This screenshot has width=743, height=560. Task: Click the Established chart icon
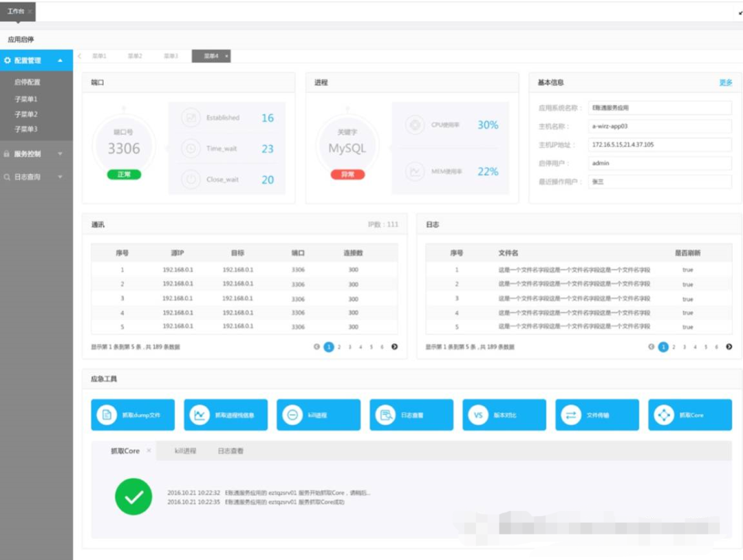click(x=191, y=118)
